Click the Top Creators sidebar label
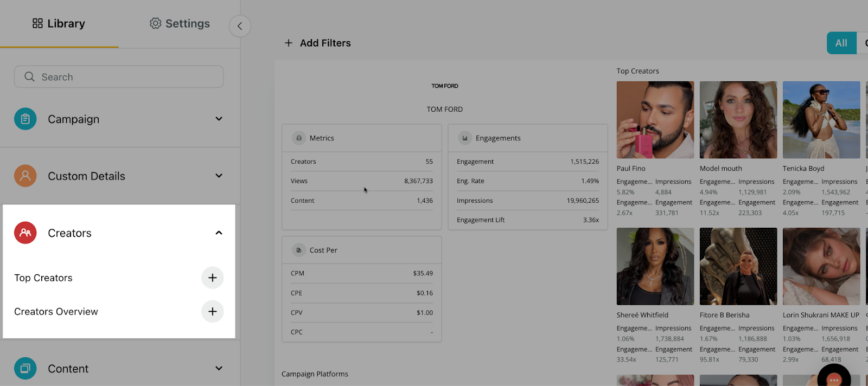Screen dimensions: 868x386 pyautogui.click(x=43, y=278)
